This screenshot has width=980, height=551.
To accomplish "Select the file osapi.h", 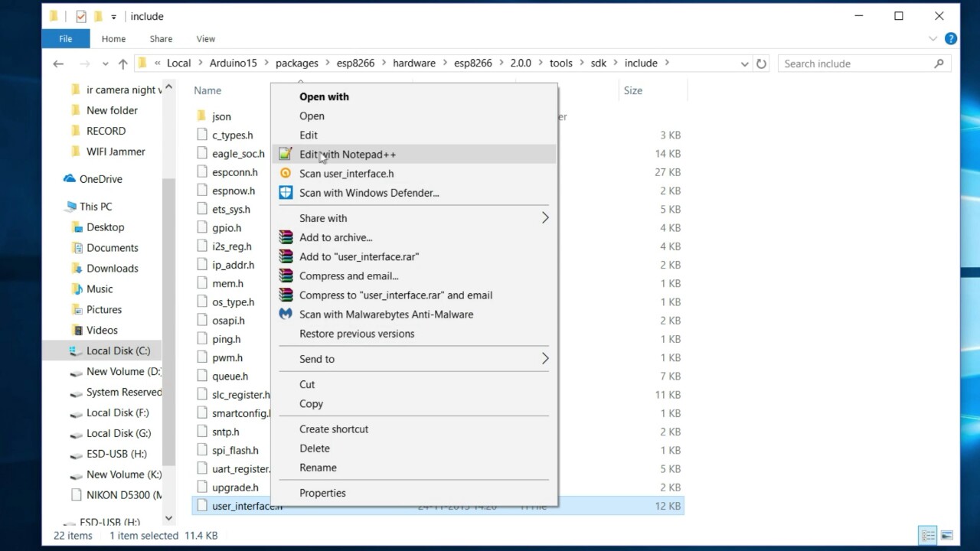I will click(228, 321).
